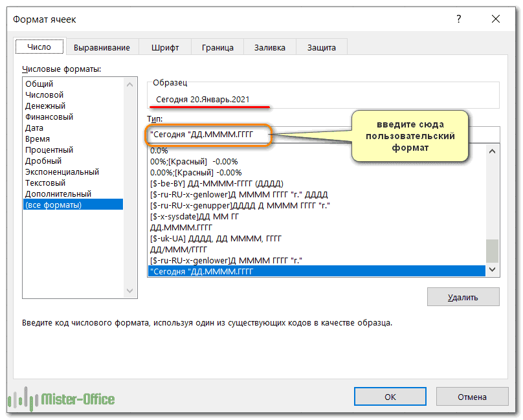Select the ДД/ММММ/ГГГГ format code
Viewport: 523px width, 420px height.
[x=179, y=249]
